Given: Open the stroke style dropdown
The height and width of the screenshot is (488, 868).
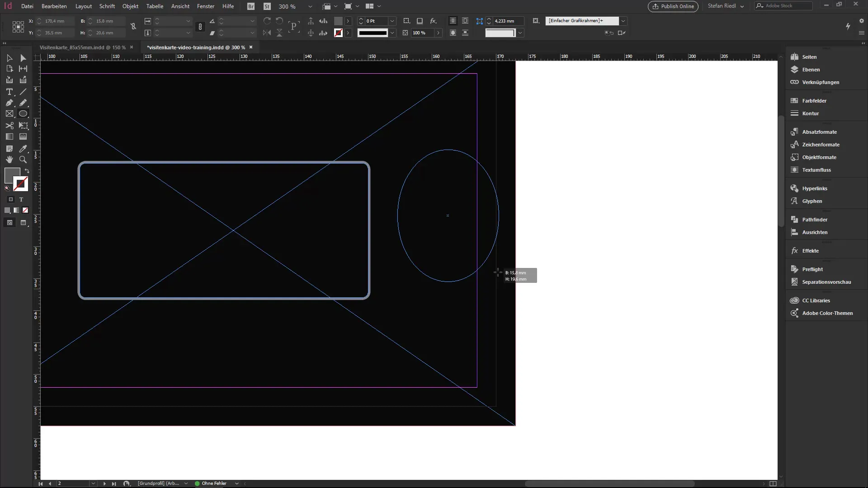Looking at the screenshot, I should point(392,33).
